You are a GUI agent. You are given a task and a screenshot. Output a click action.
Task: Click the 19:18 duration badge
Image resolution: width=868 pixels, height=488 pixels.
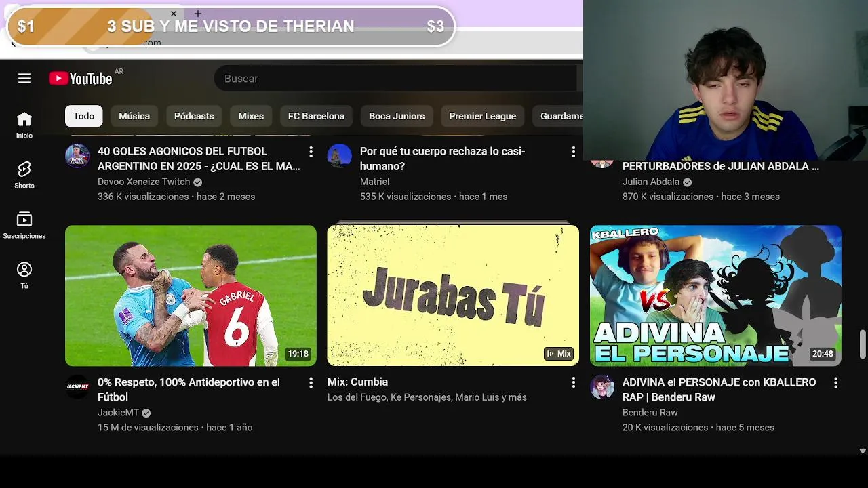pyautogui.click(x=298, y=354)
